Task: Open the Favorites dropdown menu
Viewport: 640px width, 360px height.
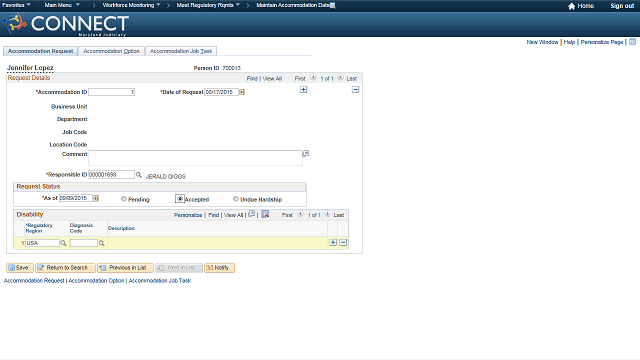Action: point(16,5)
